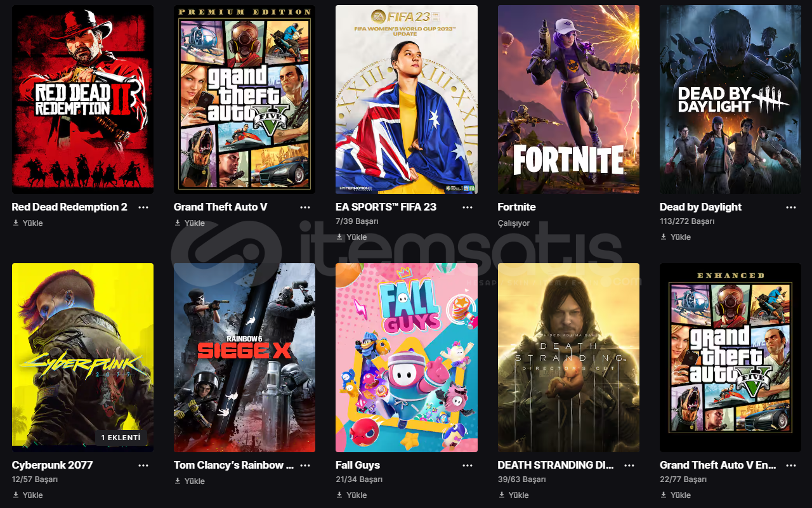The width and height of the screenshot is (812, 508).
Task: Open the EA SPORTS FIFA 23 title link
Action: 386,207
